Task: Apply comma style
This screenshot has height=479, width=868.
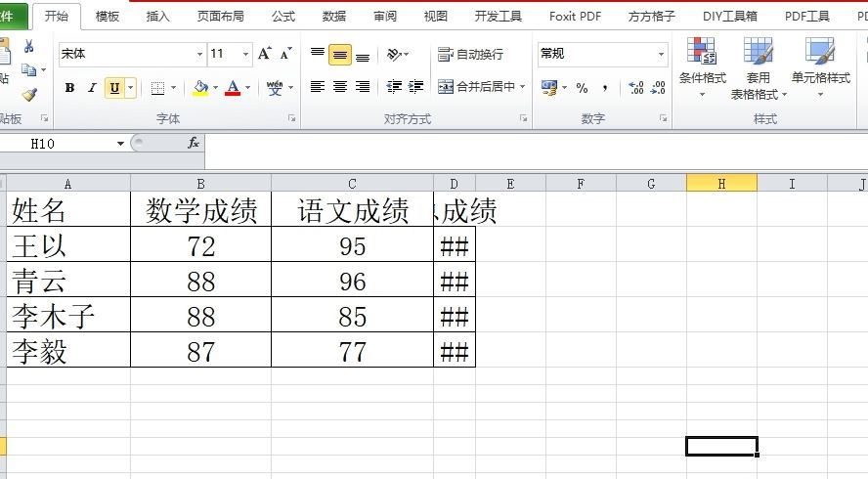Action: click(x=605, y=88)
